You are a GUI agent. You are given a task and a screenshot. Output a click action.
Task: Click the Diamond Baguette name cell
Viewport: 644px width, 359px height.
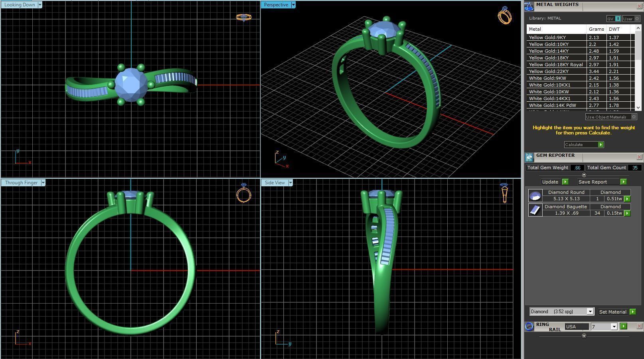(566, 207)
